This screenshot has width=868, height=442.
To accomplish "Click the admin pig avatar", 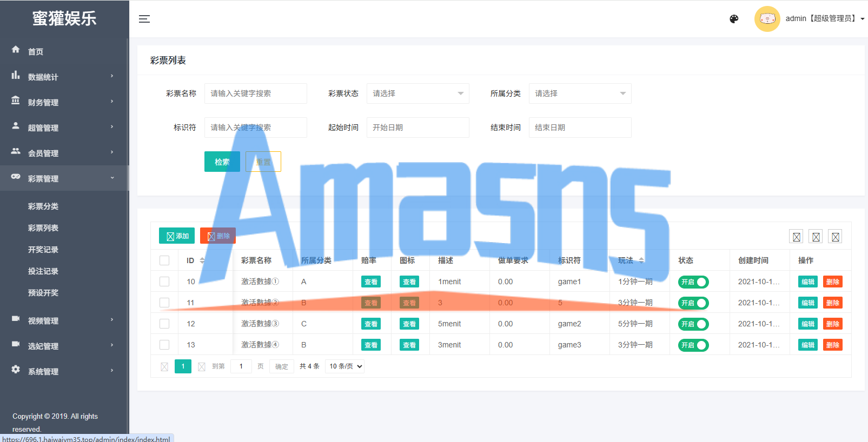I will [767, 19].
